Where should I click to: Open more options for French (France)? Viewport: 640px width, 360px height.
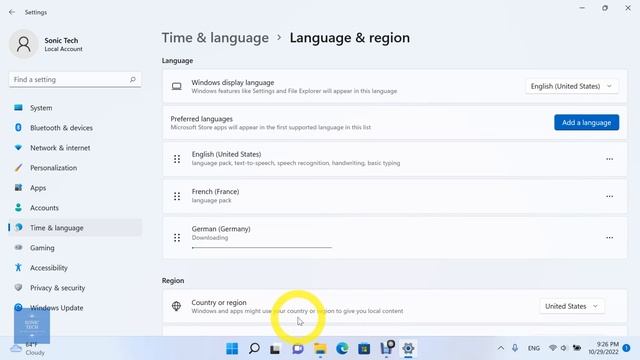[x=609, y=196]
